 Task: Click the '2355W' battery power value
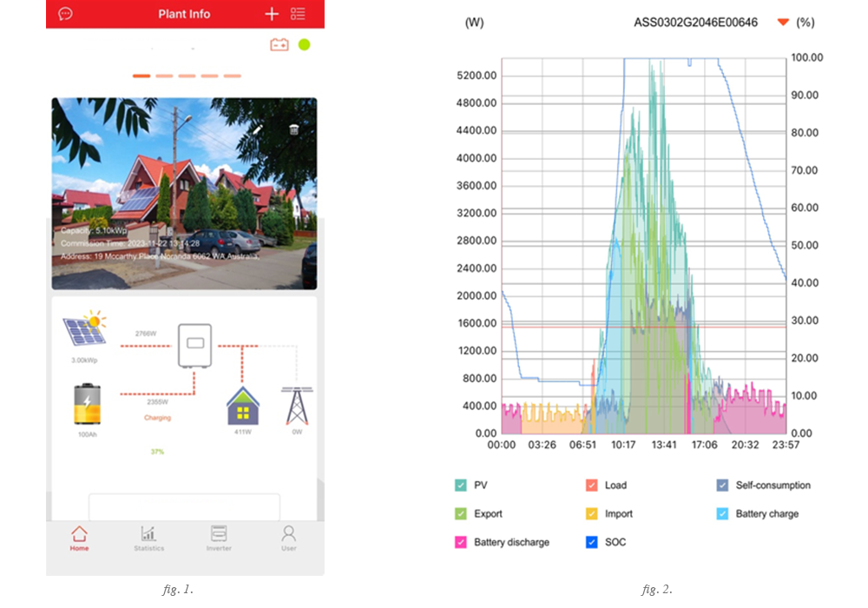tap(157, 402)
